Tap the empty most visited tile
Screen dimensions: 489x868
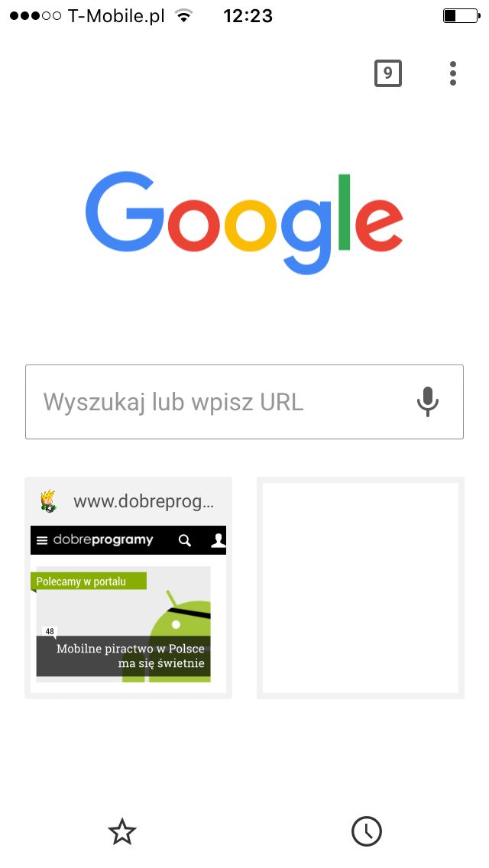point(361,588)
